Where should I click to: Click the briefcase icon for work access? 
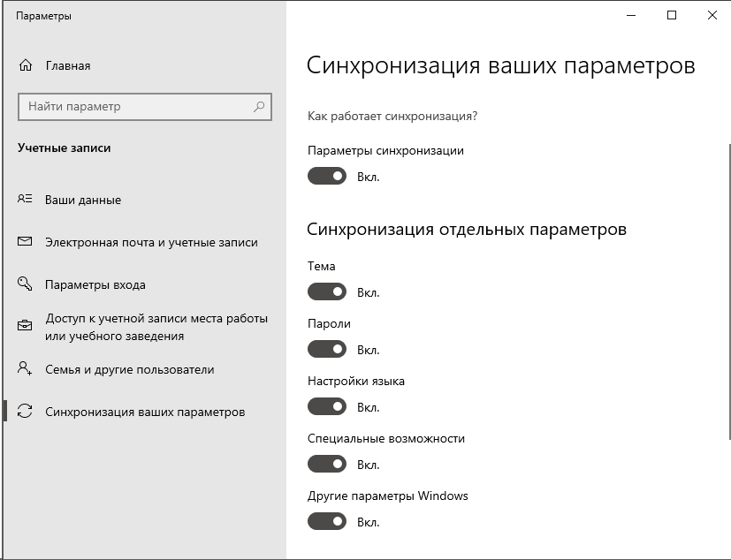tap(25, 326)
